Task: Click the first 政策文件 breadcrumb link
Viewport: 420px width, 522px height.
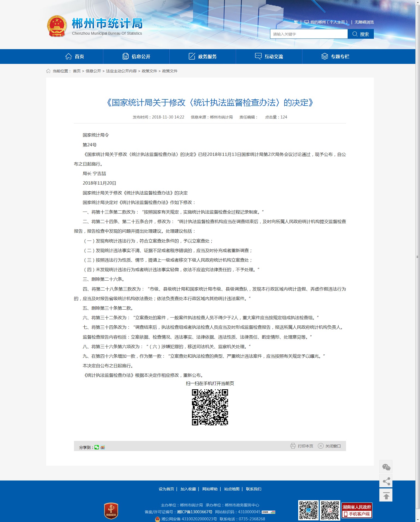Action: (149, 71)
